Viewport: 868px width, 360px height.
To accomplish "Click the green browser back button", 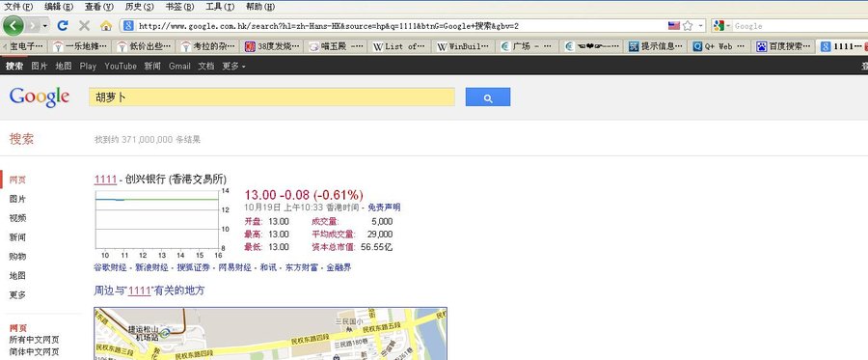I will 13,25.
